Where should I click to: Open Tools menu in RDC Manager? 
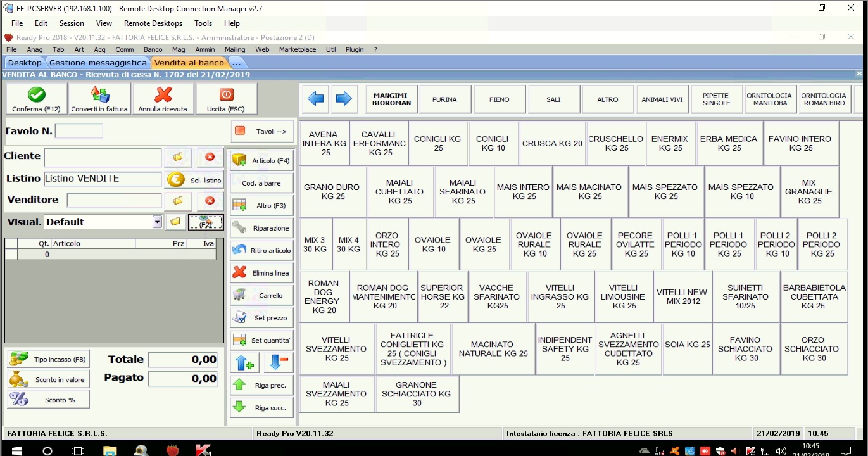pos(203,23)
